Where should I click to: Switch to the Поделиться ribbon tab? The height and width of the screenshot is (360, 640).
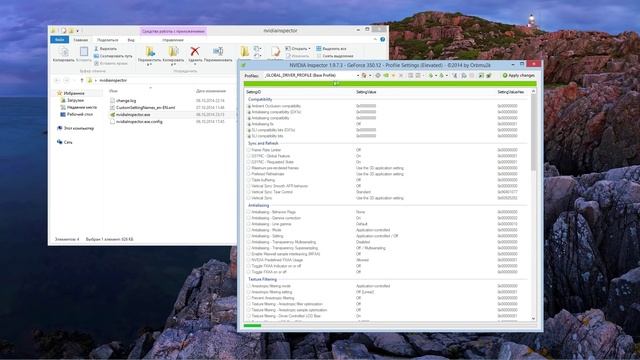coord(107,40)
